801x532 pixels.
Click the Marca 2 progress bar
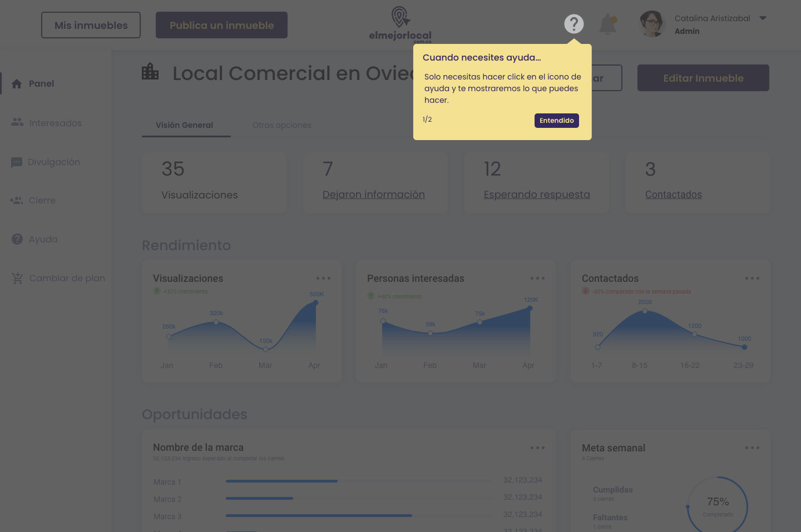359,498
